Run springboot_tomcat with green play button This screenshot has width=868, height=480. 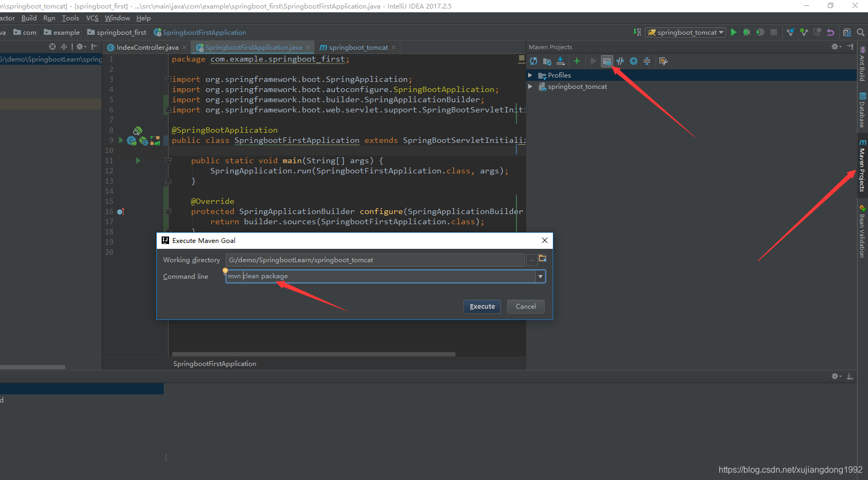[x=734, y=32]
